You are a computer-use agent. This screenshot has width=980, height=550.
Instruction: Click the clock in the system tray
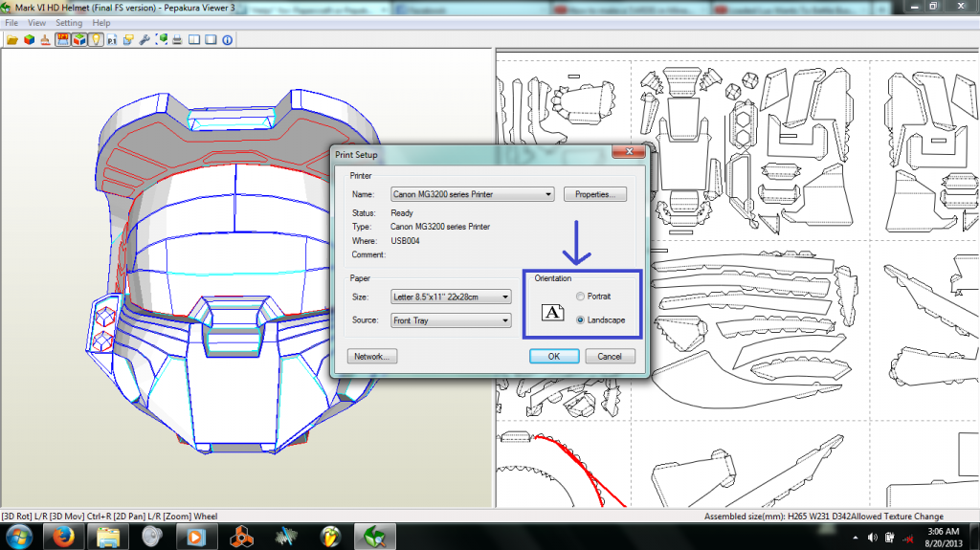(944, 537)
